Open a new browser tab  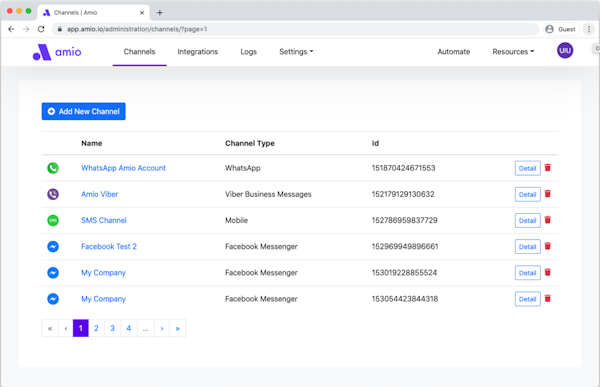click(x=160, y=13)
